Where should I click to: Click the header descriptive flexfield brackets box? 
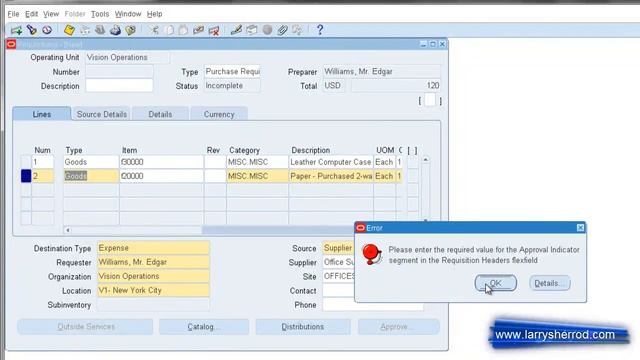(430, 100)
